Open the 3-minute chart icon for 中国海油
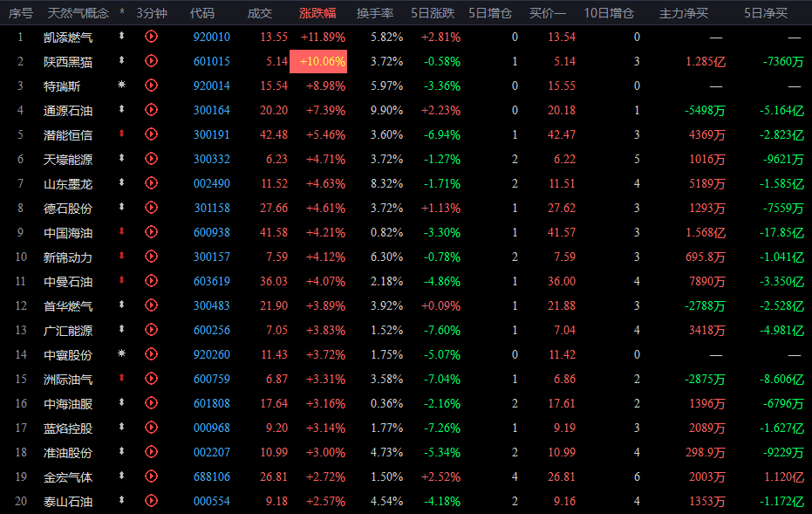Screen dimensions: 812x514 point(151,232)
